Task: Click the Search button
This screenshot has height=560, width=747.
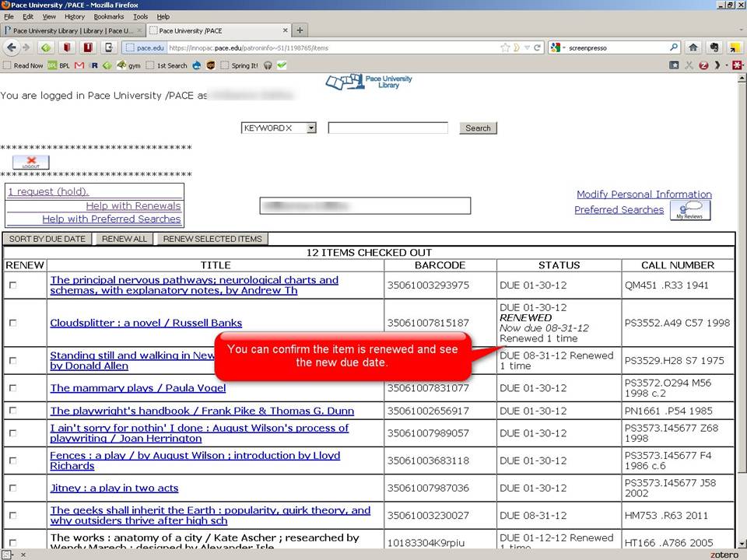Action: click(478, 128)
